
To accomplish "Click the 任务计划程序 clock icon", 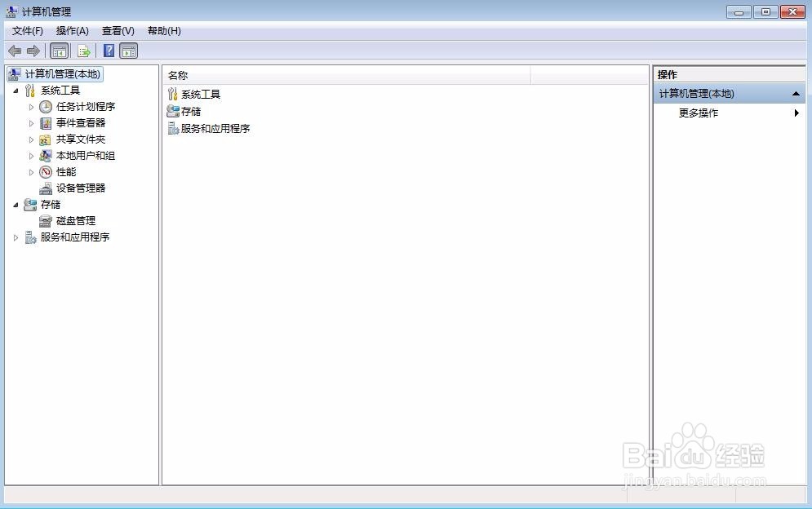I will (x=46, y=107).
